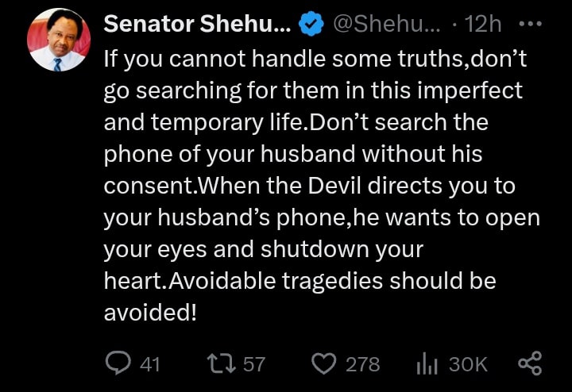Click the like count 278
572x392 pixels.
coord(362,364)
